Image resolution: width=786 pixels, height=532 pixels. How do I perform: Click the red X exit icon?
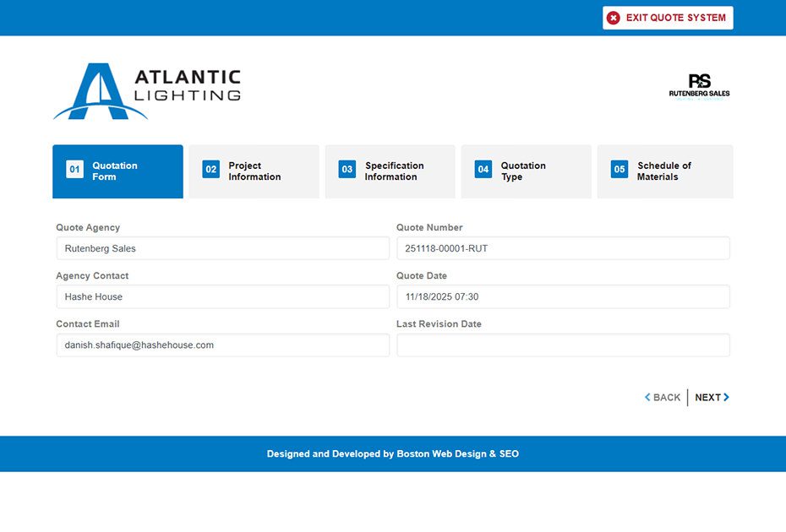click(614, 18)
